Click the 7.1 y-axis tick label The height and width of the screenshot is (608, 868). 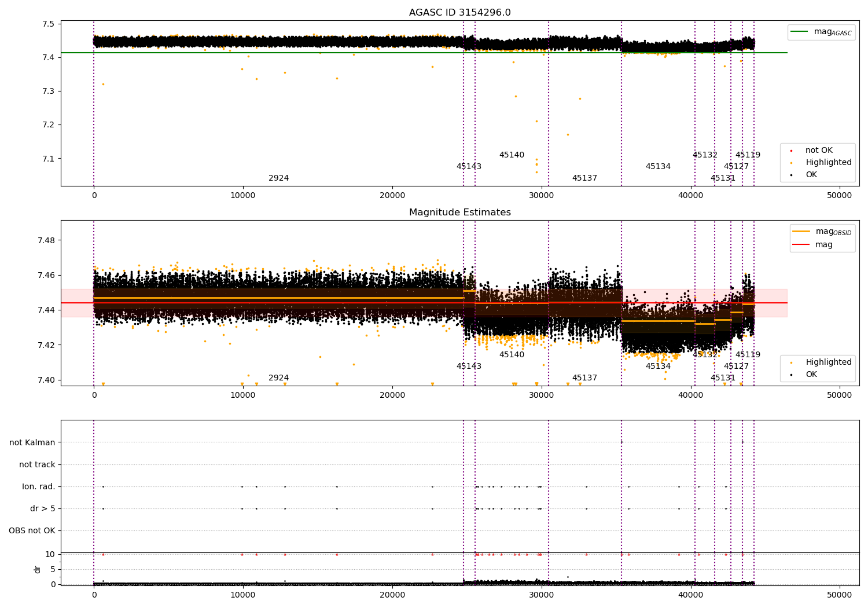coord(48,159)
